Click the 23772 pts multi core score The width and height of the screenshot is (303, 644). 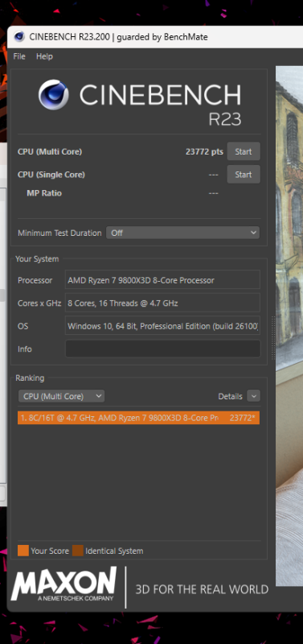click(x=204, y=151)
